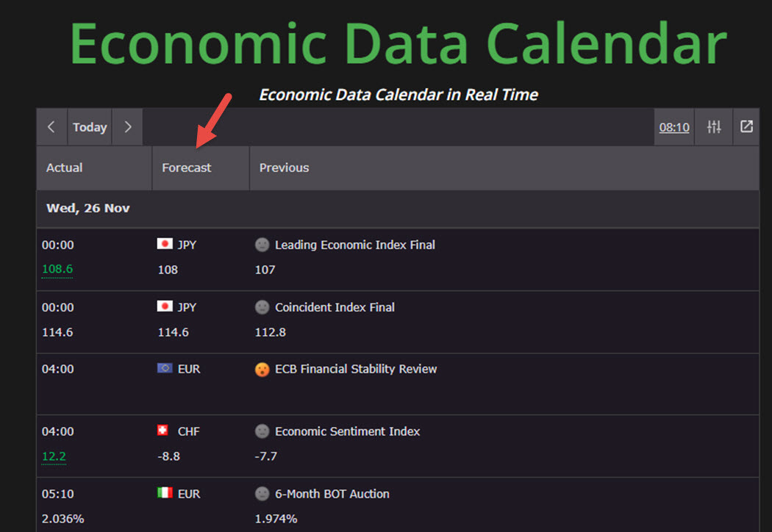The width and height of the screenshot is (772, 532).
Task: Click impact face icon for ECB Financial Stability
Action: pyautogui.click(x=262, y=369)
